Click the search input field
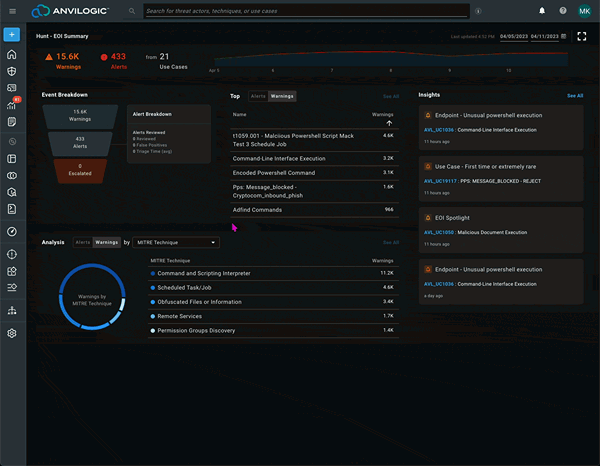Screen dimensions: 600x466 click(x=306, y=11)
